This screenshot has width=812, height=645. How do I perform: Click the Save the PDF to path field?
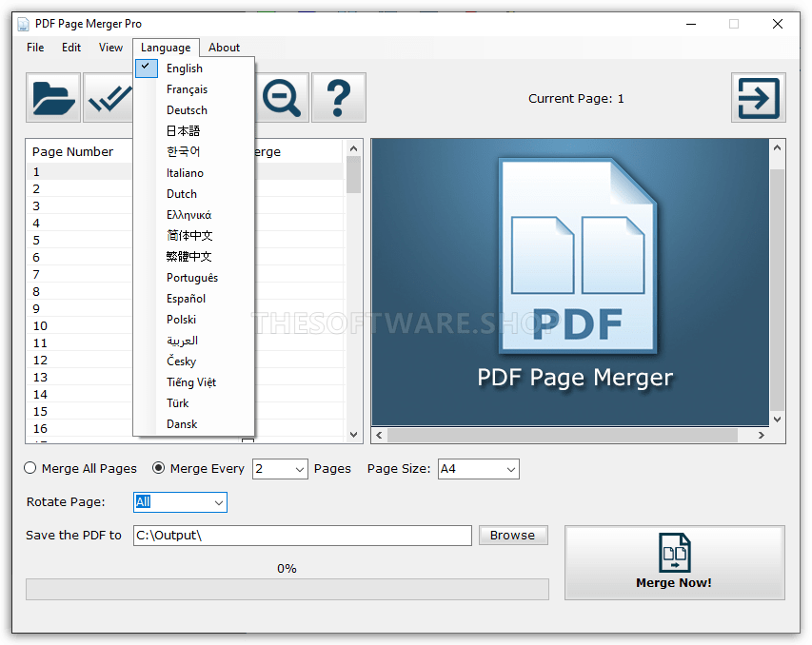point(302,536)
